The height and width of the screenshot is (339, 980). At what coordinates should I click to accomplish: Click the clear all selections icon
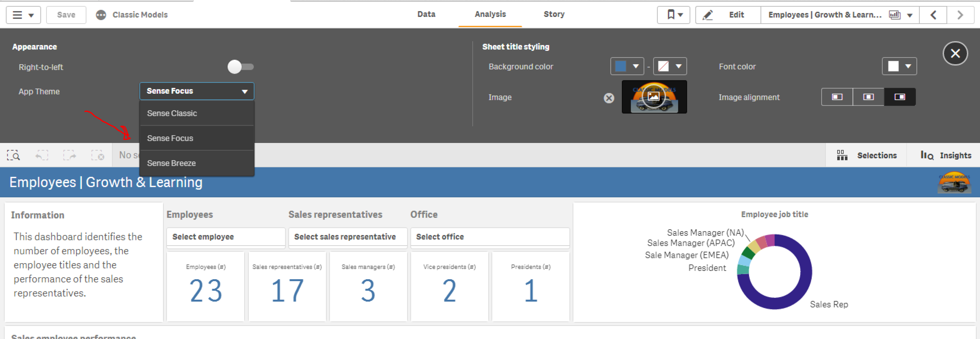(97, 155)
